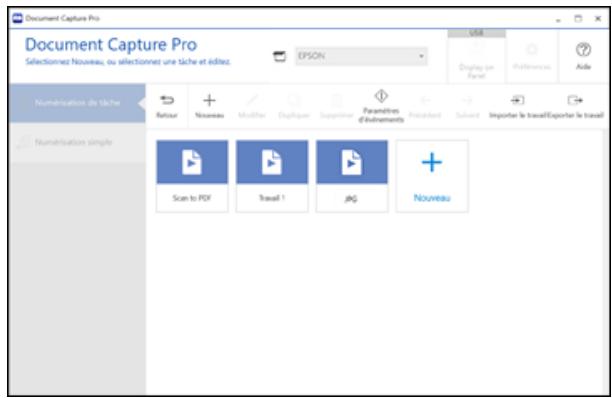The height and width of the screenshot is (398, 612).
Task: Click Exporter le travail icon
Action: click(x=575, y=100)
